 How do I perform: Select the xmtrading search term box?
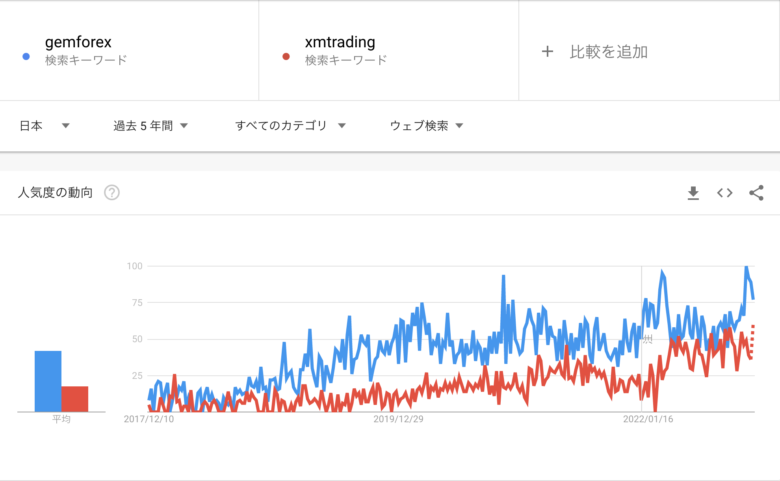coord(389,51)
